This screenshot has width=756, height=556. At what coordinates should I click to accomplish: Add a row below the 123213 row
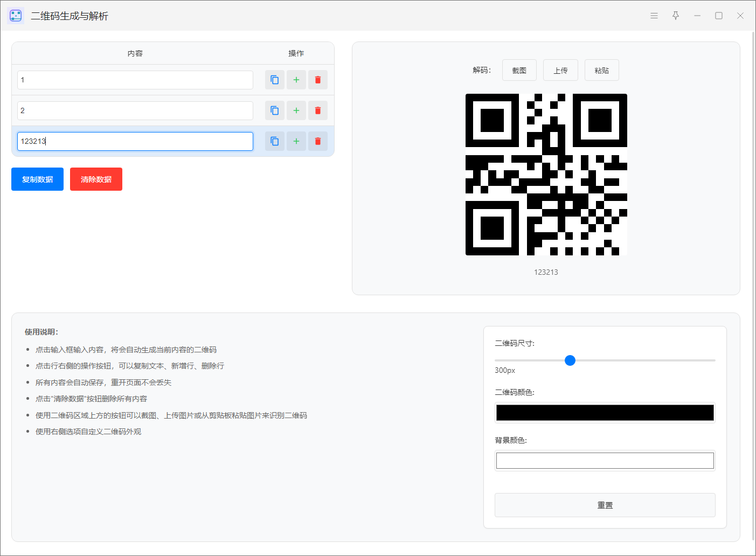click(296, 141)
